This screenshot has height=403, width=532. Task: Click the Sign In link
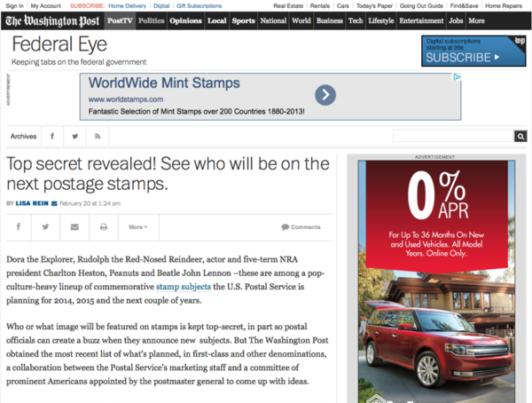click(14, 6)
